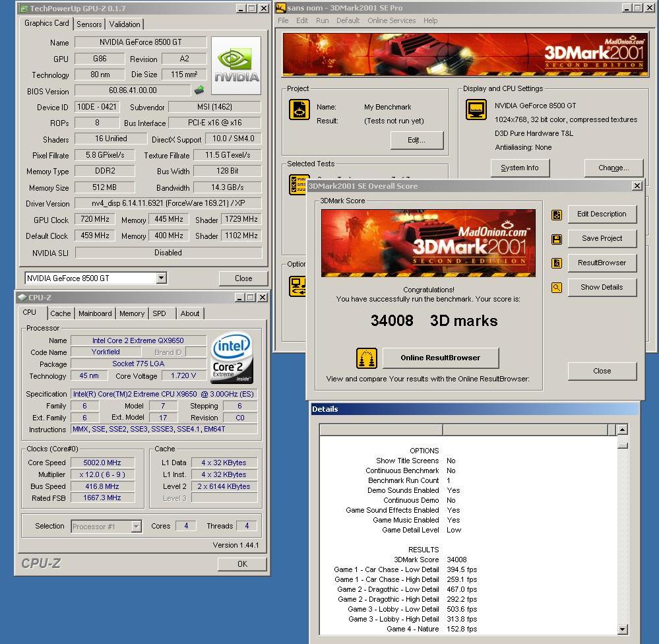Viewport: 659px width, 644px height.
Task: Click the ResultBrowser document icon
Action: pyautogui.click(x=557, y=263)
